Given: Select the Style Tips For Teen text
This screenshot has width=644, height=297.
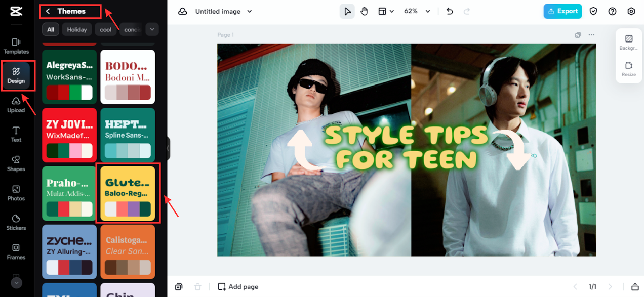Looking at the screenshot, I should (406, 148).
